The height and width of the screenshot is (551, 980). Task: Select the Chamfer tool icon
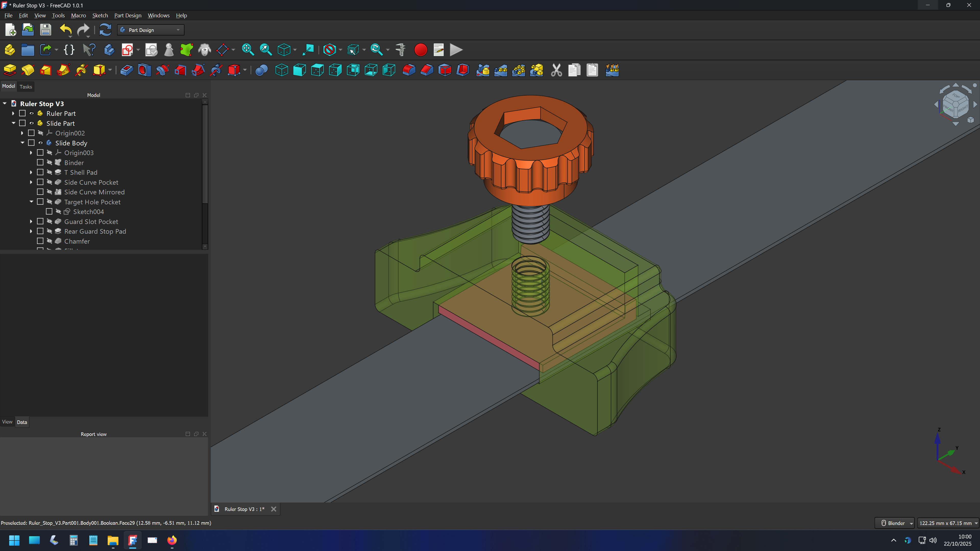pos(427,70)
